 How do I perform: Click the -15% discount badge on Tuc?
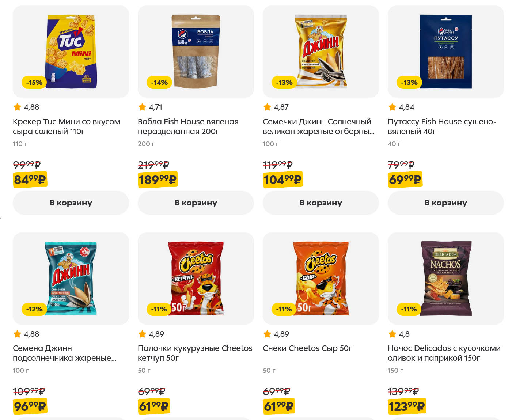(x=34, y=83)
